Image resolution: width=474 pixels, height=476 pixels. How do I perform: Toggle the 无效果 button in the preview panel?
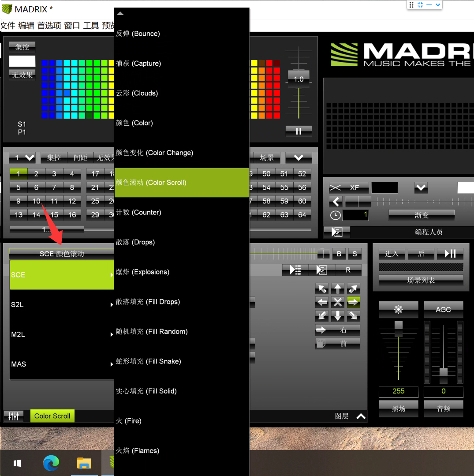tap(22, 75)
